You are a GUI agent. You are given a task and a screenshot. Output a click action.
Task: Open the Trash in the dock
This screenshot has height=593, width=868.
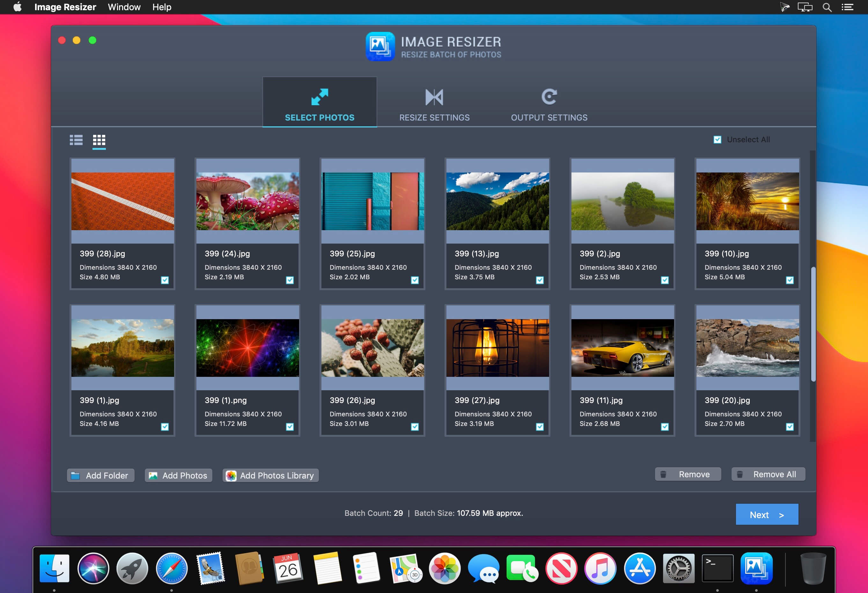coord(813,568)
